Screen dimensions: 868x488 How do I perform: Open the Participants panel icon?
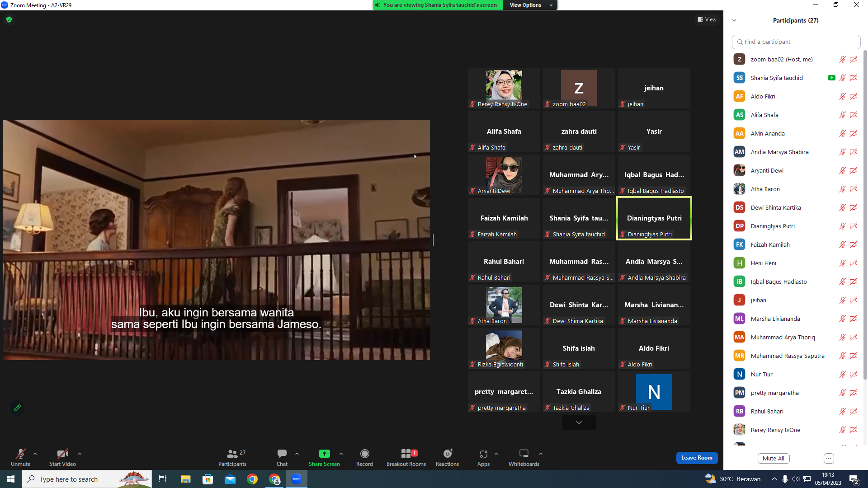click(232, 454)
